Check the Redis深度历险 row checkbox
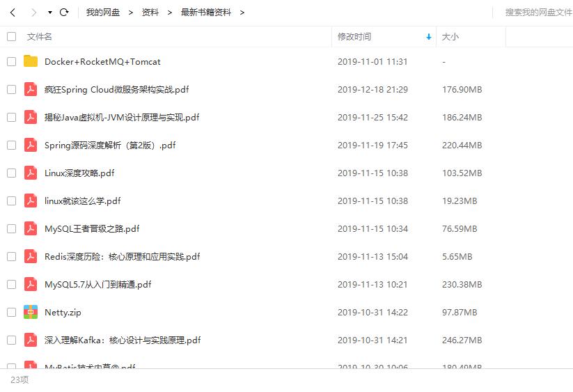The width and height of the screenshot is (573, 392). [12, 256]
